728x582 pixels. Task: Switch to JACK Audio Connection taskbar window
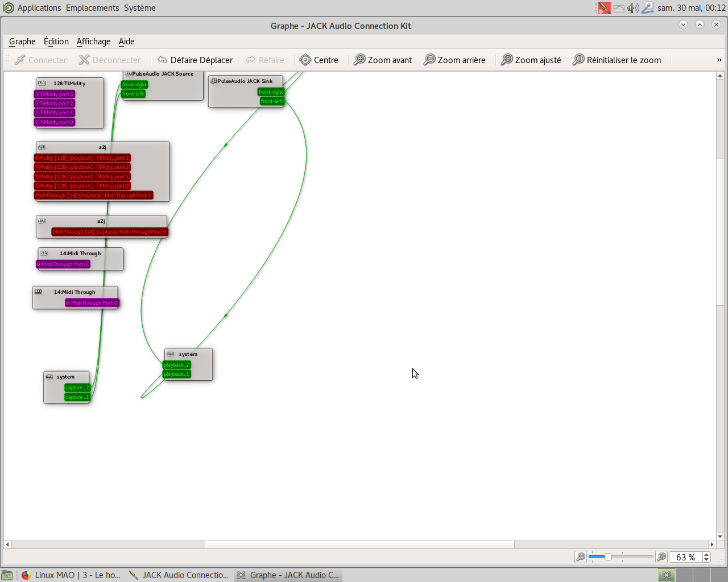pos(179,575)
